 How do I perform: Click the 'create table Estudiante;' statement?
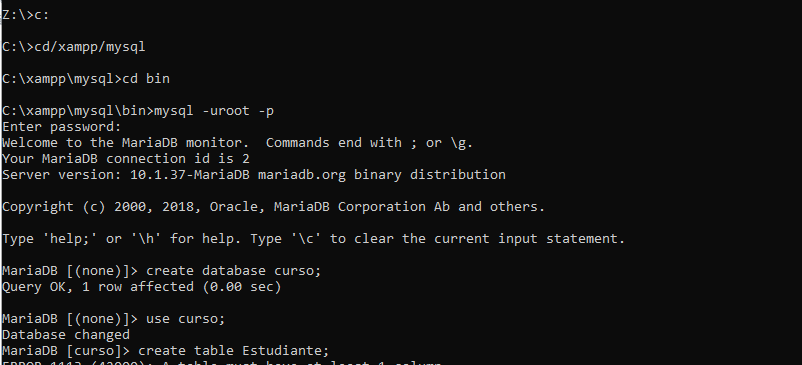pos(234,351)
